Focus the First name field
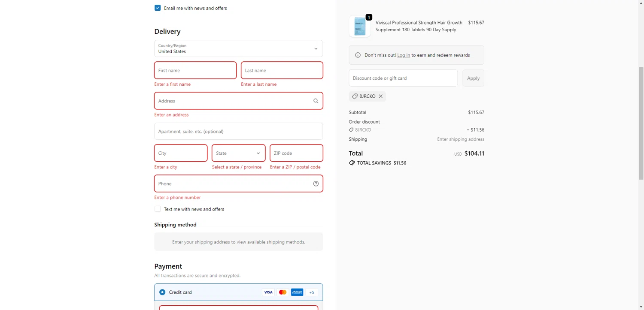This screenshot has width=644, height=310. tap(195, 71)
